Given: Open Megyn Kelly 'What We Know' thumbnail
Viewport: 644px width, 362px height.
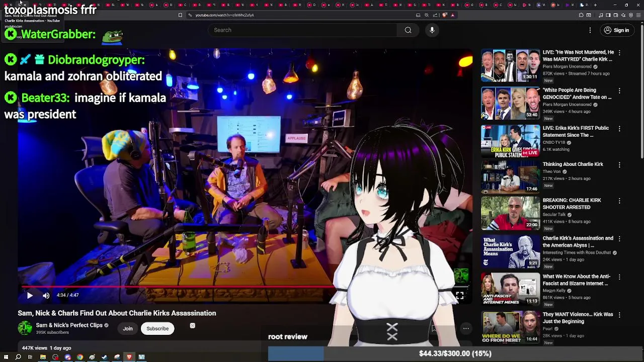Looking at the screenshot, I should click(x=510, y=289).
